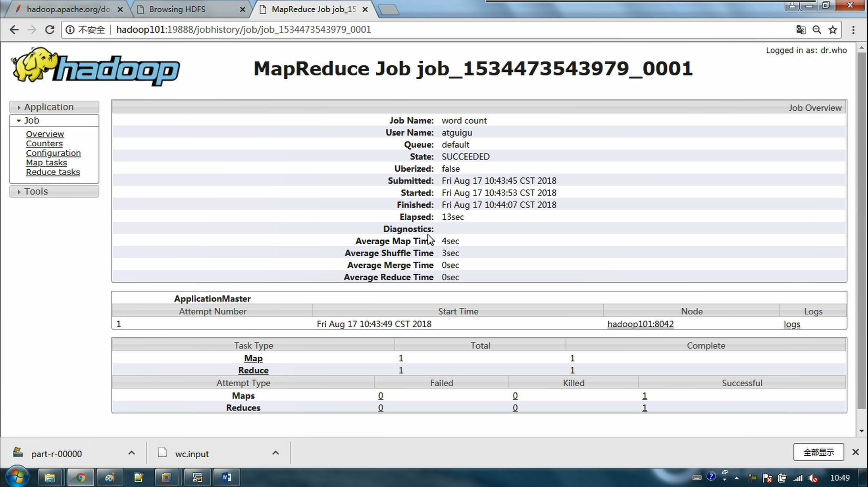Open Word from the Windows taskbar
868x487 pixels.
coord(227,477)
